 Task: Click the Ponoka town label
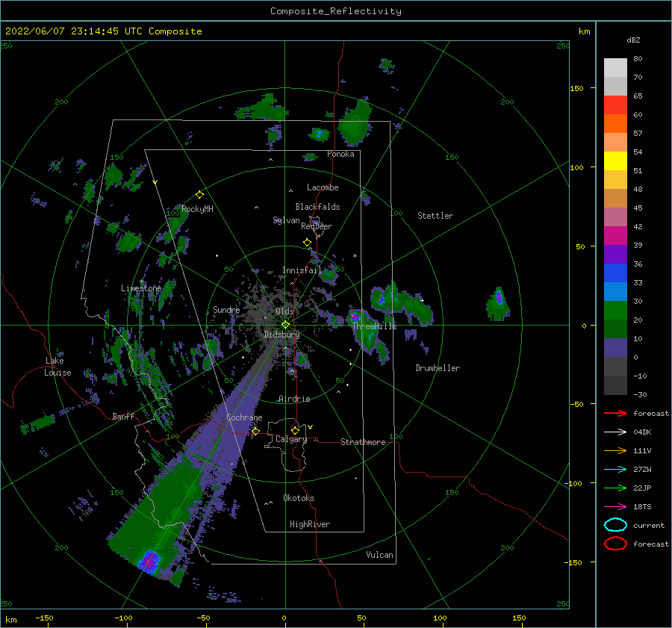[x=340, y=154]
